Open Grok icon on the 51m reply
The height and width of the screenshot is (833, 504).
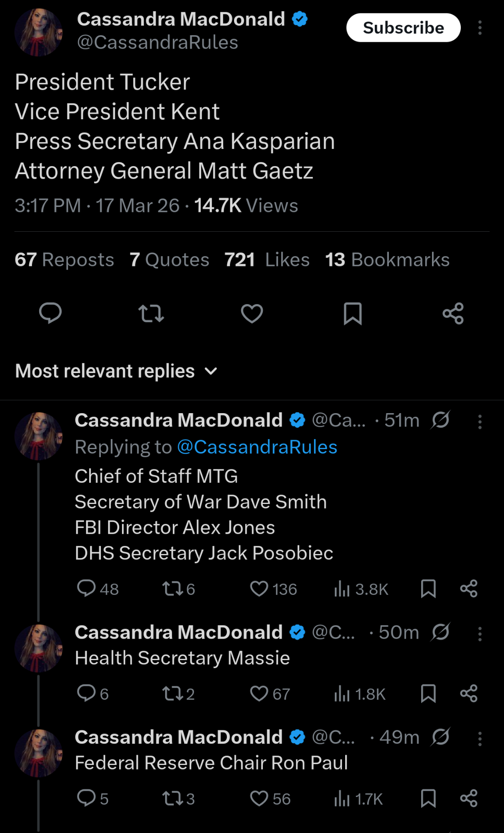click(440, 420)
